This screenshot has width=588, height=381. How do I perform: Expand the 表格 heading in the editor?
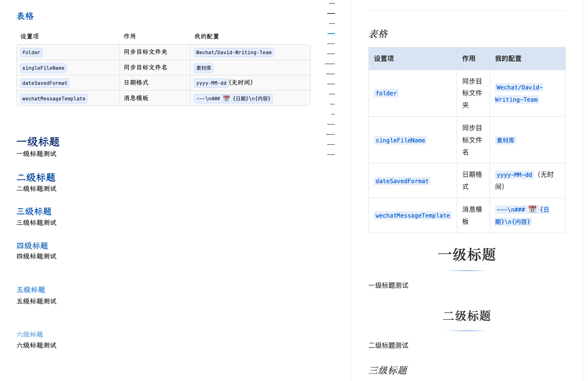coord(25,16)
